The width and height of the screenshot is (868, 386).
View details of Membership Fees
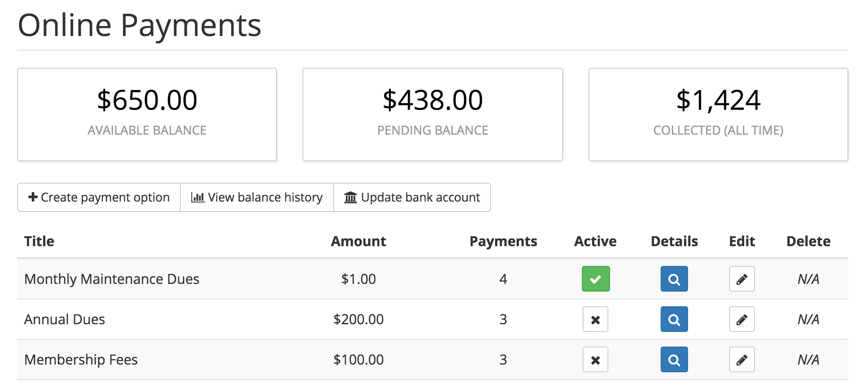674,359
